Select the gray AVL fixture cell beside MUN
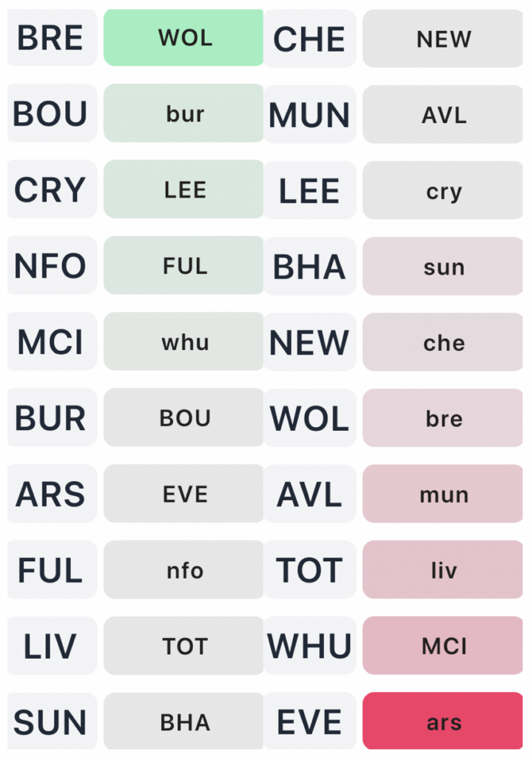Viewport: 532px width, 758px height. tap(443, 115)
